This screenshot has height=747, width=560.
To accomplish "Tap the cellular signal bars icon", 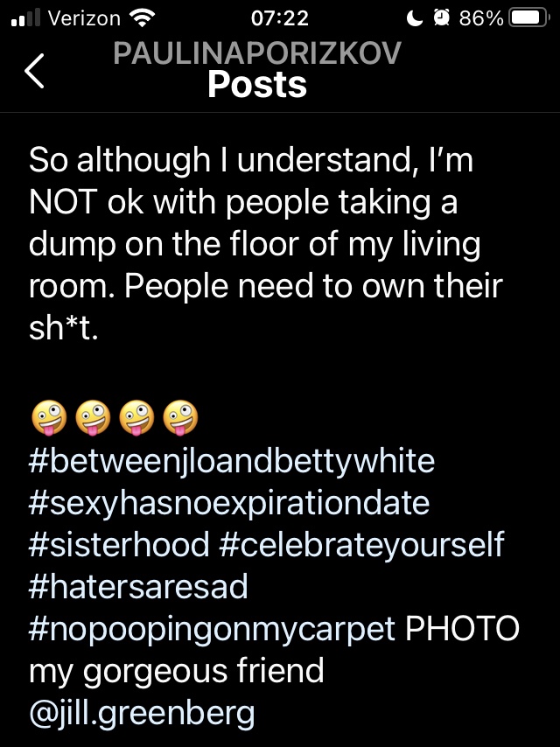I will point(27,18).
